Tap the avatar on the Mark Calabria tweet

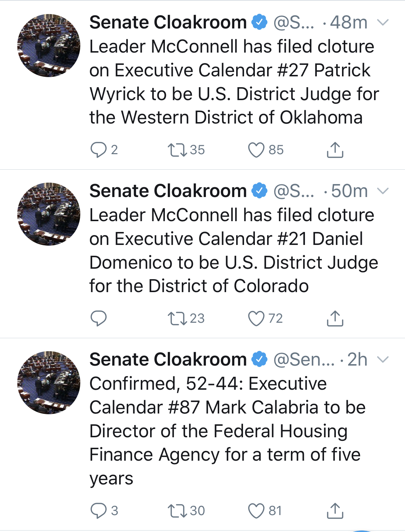[49, 383]
